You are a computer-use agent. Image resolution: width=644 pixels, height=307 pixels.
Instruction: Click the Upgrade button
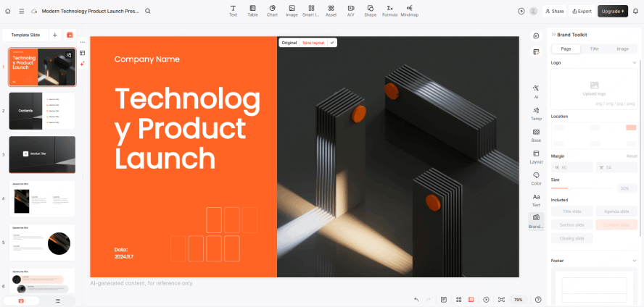(613, 11)
